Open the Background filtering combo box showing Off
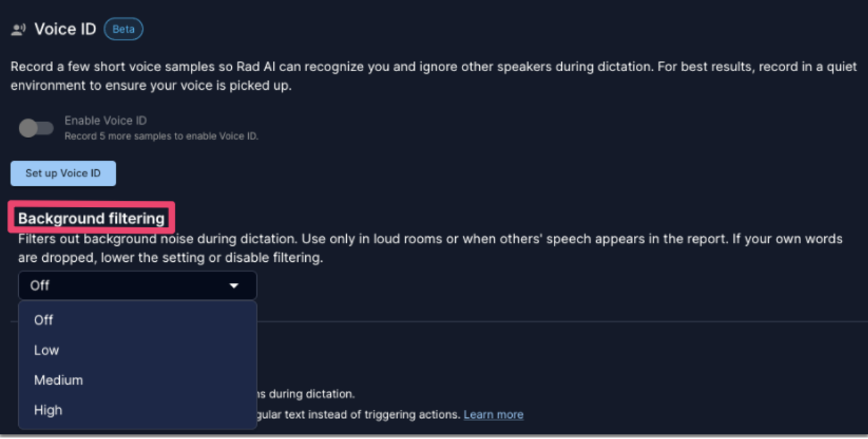868x439 pixels. (x=137, y=286)
